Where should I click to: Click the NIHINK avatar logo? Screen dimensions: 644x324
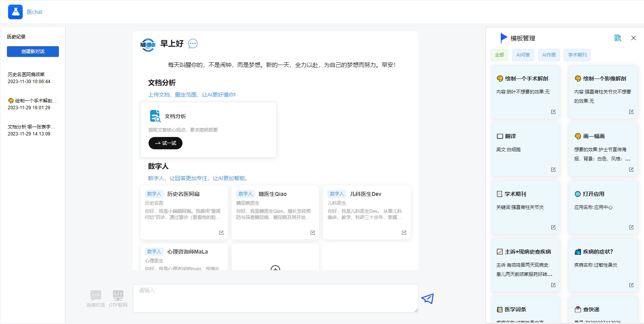(148, 45)
